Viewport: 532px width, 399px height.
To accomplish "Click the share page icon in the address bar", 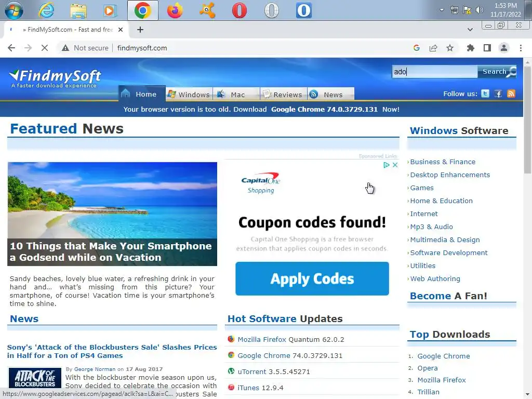I will [x=433, y=48].
